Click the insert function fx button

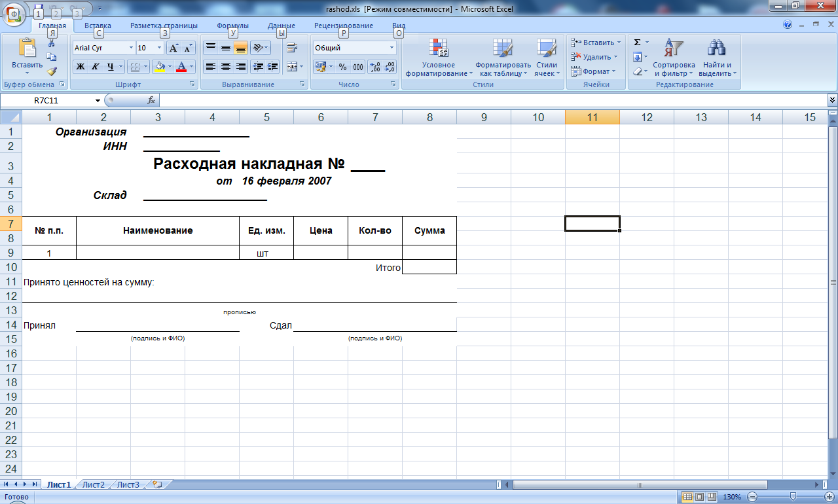tap(151, 100)
